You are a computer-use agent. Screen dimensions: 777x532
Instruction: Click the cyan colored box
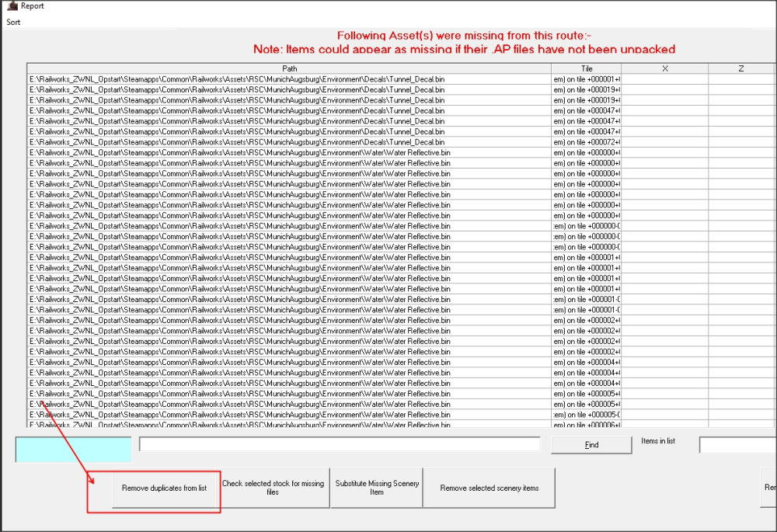point(74,449)
